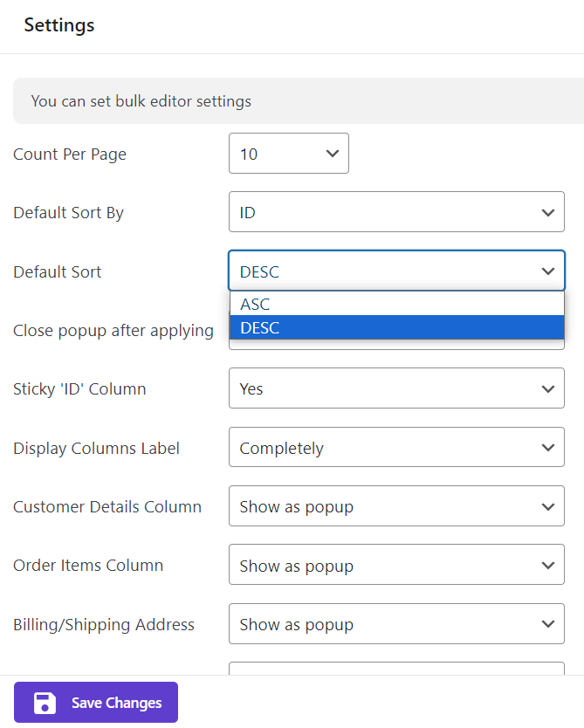Click the Customer Details Column chevron arrow
584x728 pixels.
(x=547, y=506)
